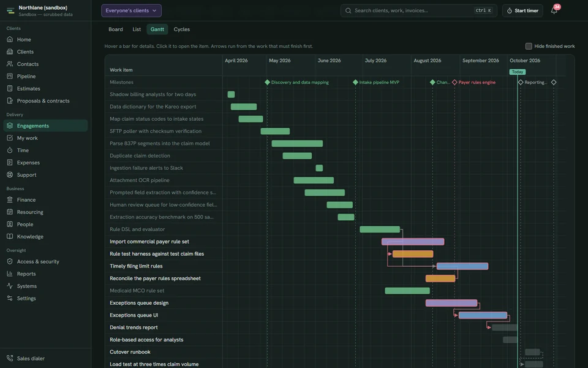The image size is (588, 368).
Task: Select the Duplicate claim detection row
Action: [x=140, y=155]
